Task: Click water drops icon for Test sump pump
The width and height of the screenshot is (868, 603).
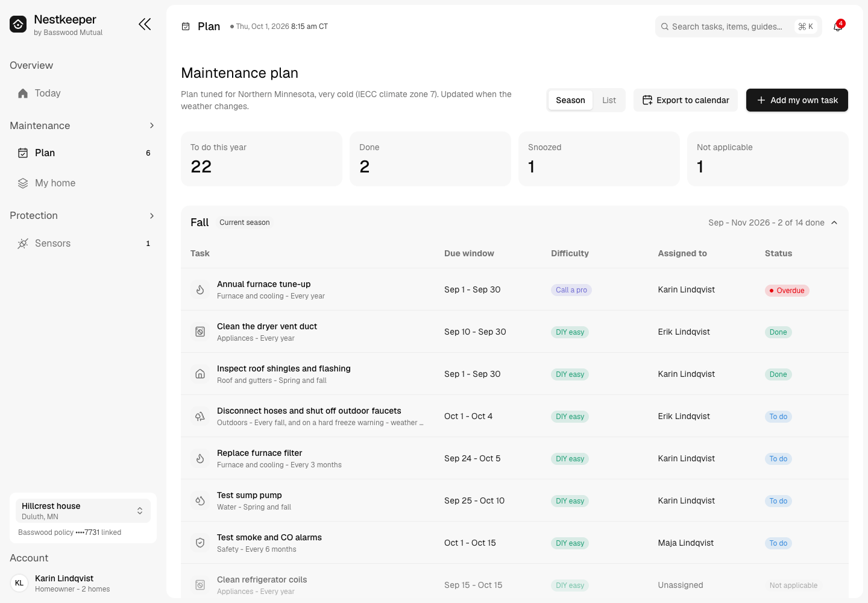Action: coord(200,500)
